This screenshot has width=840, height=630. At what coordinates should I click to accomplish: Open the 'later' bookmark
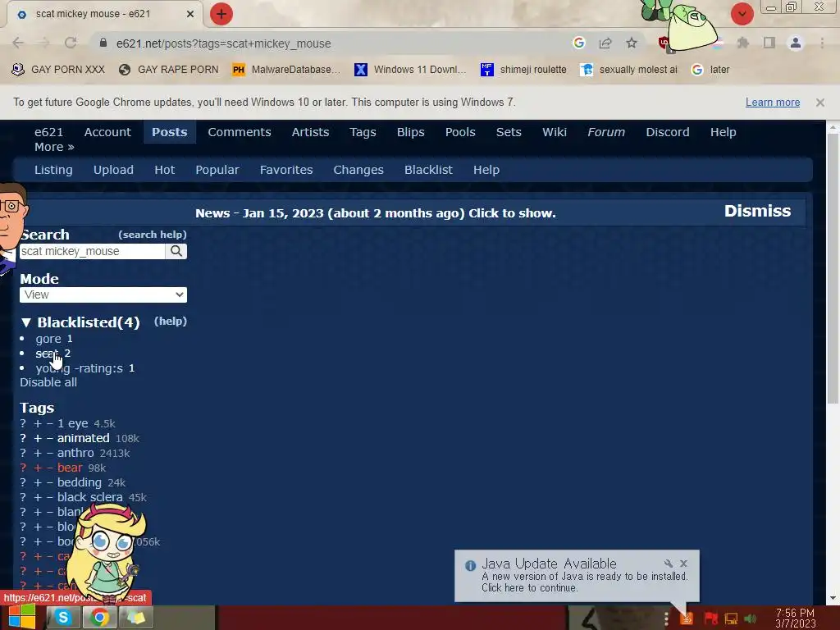[x=710, y=70]
